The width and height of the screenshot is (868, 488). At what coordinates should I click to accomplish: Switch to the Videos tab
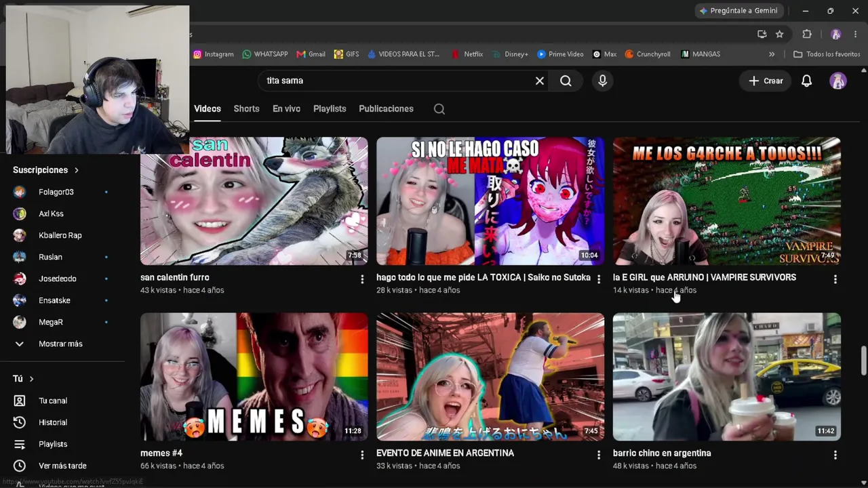pyautogui.click(x=208, y=108)
